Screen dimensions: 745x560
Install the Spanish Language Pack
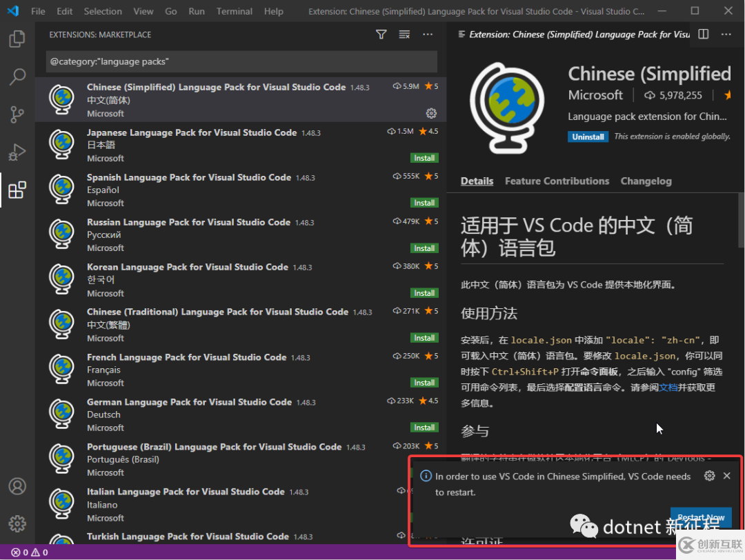(x=424, y=203)
